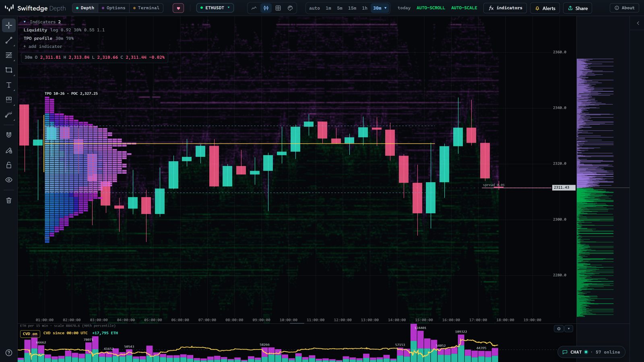Viewport: 644px width, 362px height.
Task: Select the price range measure tool
Action: pos(9,100)
